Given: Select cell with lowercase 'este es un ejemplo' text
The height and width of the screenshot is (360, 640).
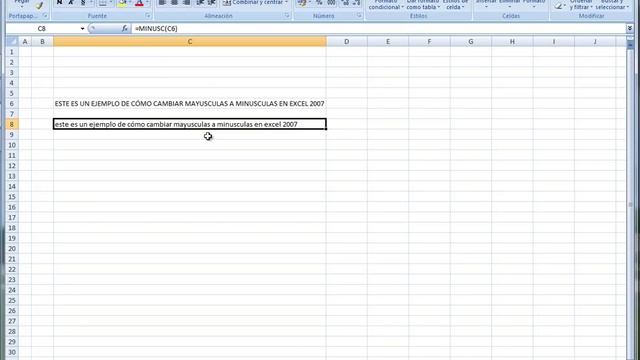Looking at the screenshot, I should [x=190, y=124].
